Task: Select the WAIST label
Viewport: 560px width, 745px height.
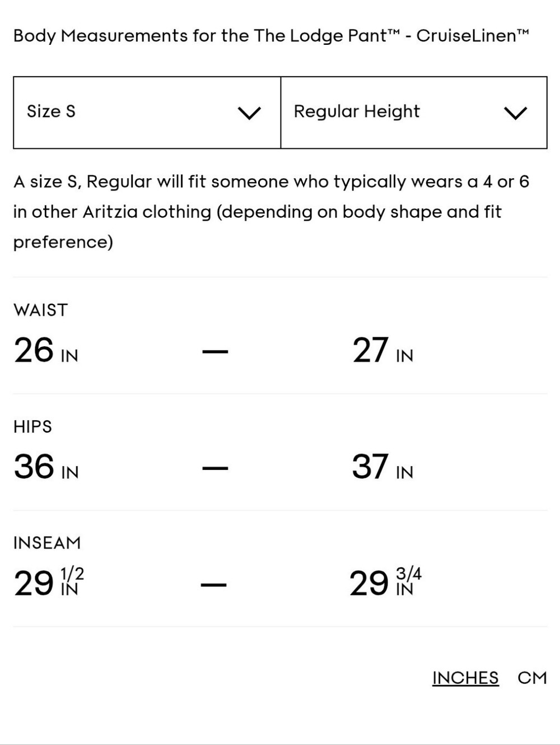Action: pyautogui.click(x=40, y=310)
